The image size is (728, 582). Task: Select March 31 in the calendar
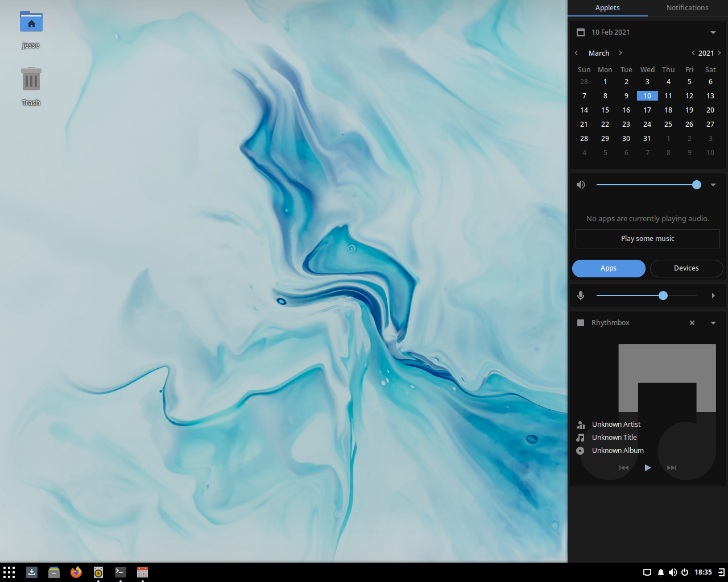click(647, 139)
